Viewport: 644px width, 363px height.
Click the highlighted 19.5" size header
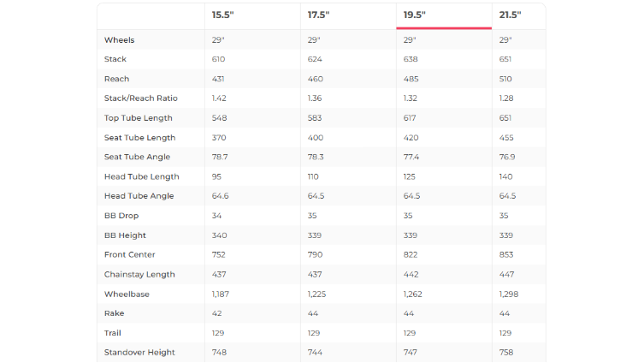click(417, 15)
